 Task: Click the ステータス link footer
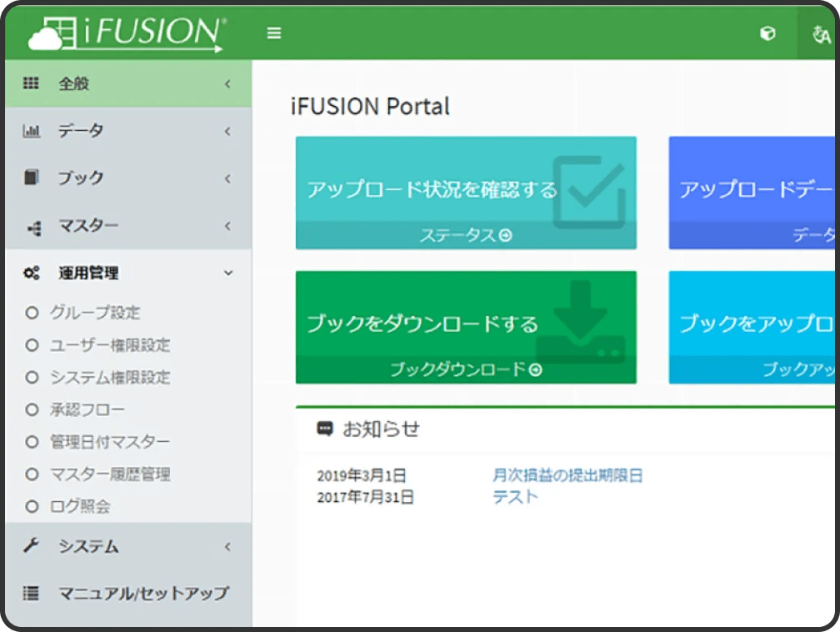tap(466, 235)
